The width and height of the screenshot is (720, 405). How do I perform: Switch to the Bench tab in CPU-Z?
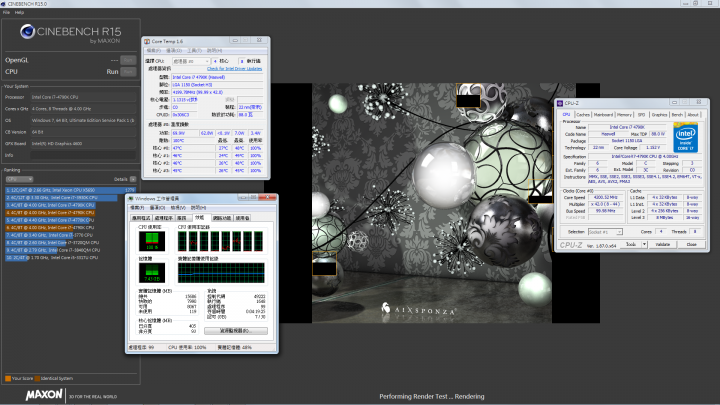coord(677,115)
